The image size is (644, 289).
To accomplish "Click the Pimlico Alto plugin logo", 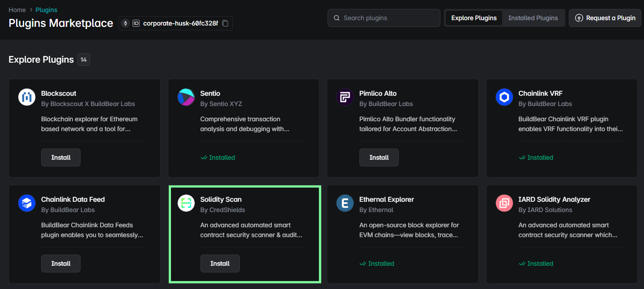I will (x=345, y=97).
